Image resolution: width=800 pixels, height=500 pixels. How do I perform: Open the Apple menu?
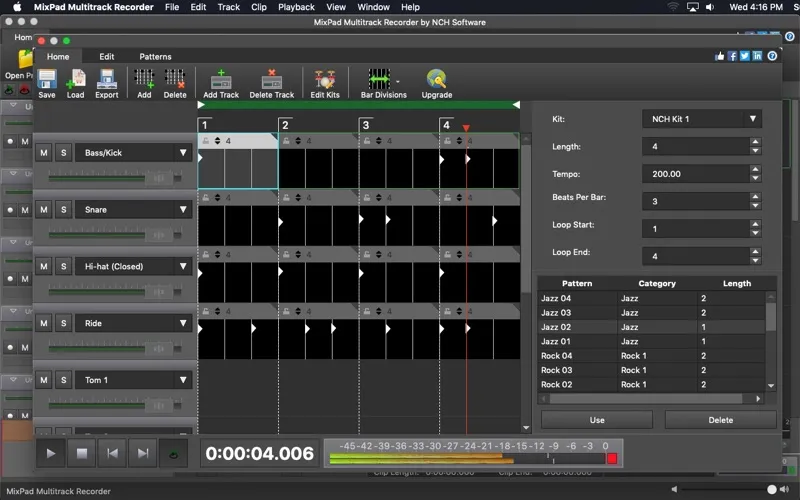(17, 7)
